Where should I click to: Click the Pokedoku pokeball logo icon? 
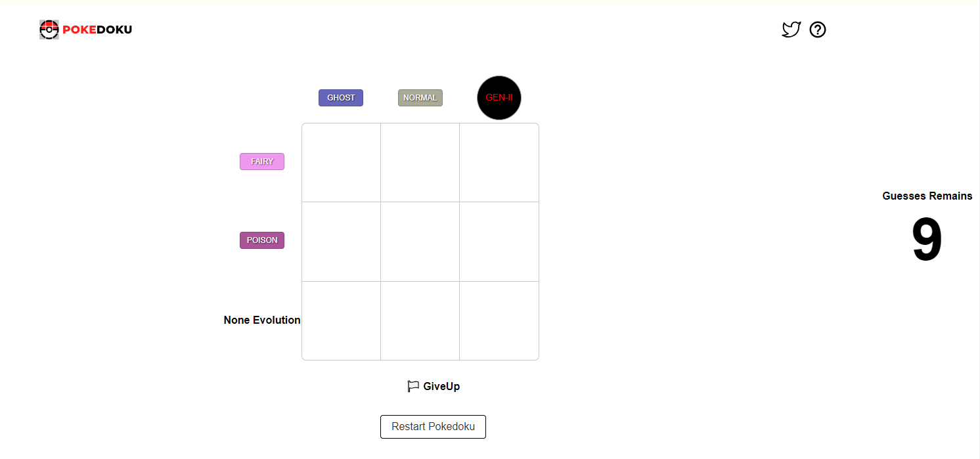point(49,30)
